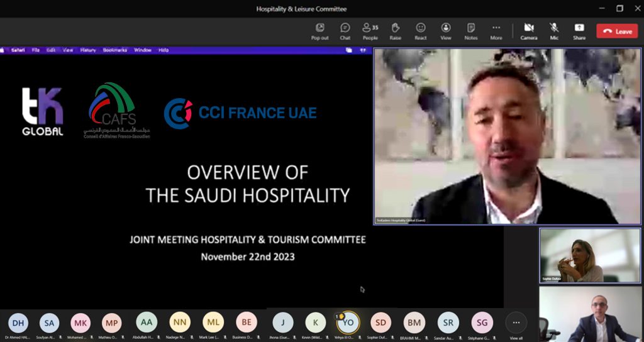Select the MK participant avatar

(x=80, y=323)
